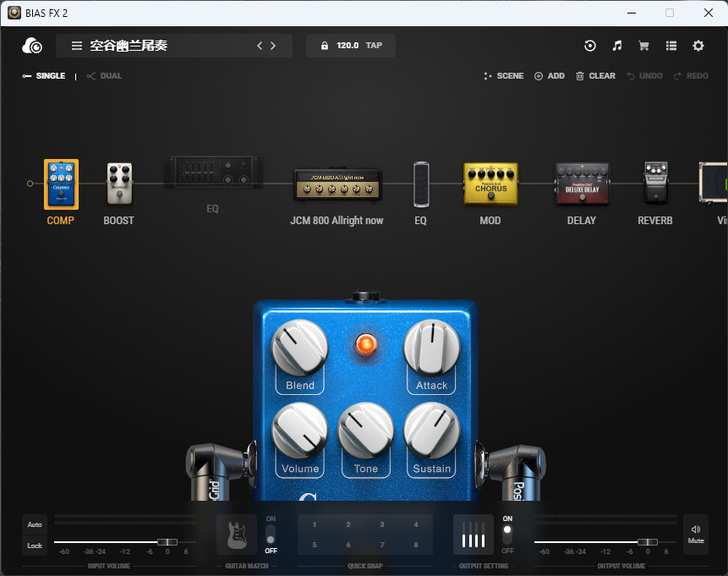Select Quick Snap slot 1
728x576 pixels.
pyautogui.click(x=315, y=524)
